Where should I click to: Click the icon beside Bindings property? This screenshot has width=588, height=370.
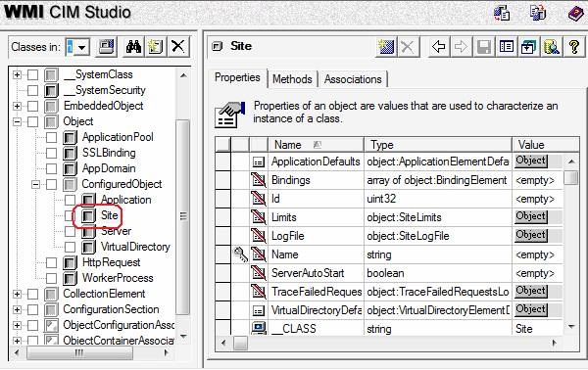coord(259,180)
